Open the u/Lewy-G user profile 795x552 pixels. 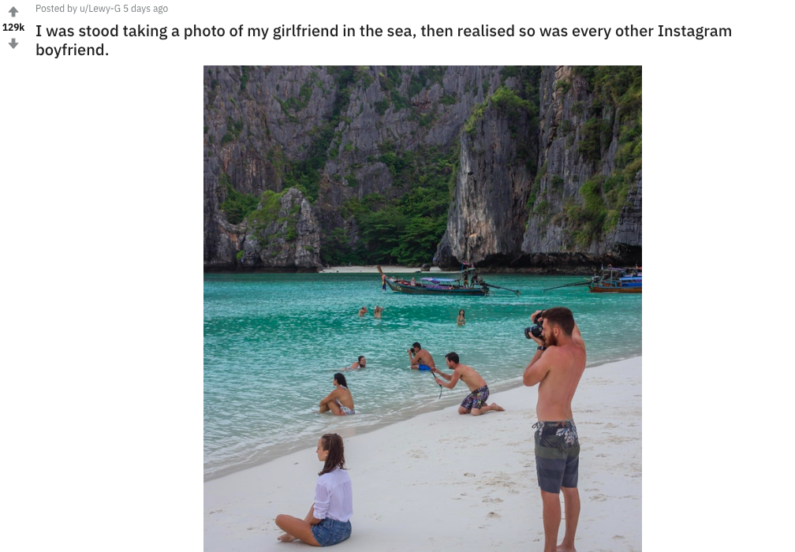click(x=100, y=9)
